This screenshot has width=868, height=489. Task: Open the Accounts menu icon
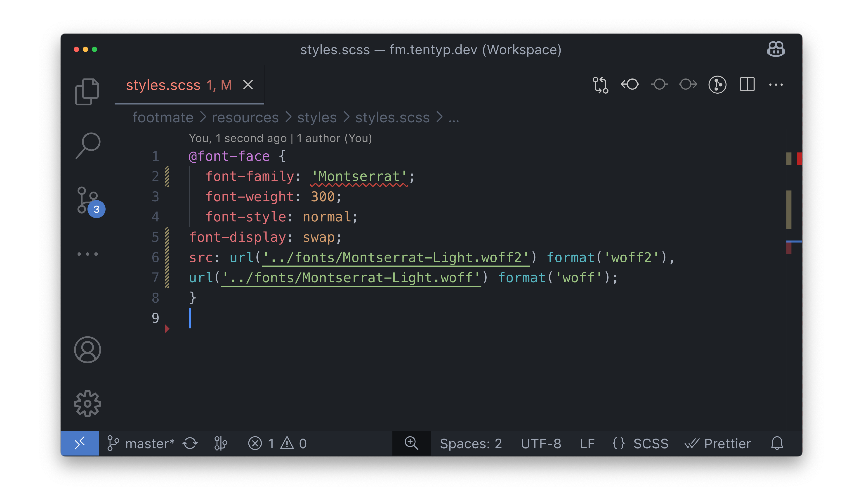point(88,349)
